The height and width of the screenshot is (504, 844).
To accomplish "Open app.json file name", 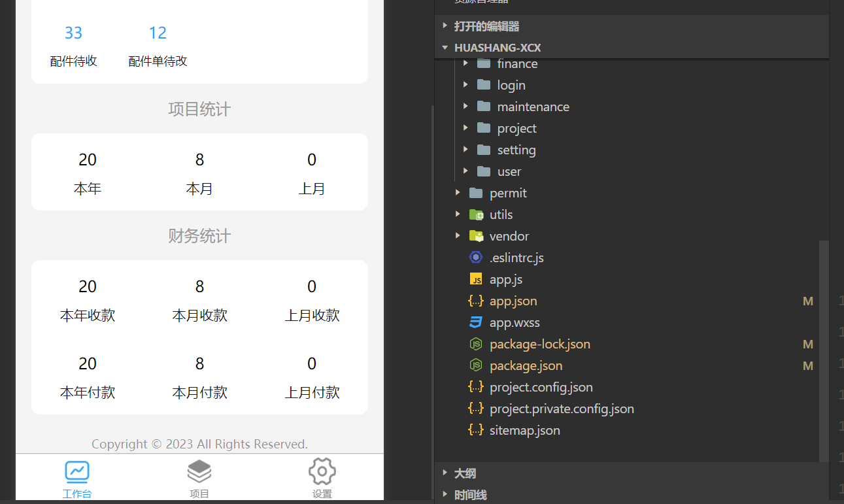I will click(x=513, y=301).
